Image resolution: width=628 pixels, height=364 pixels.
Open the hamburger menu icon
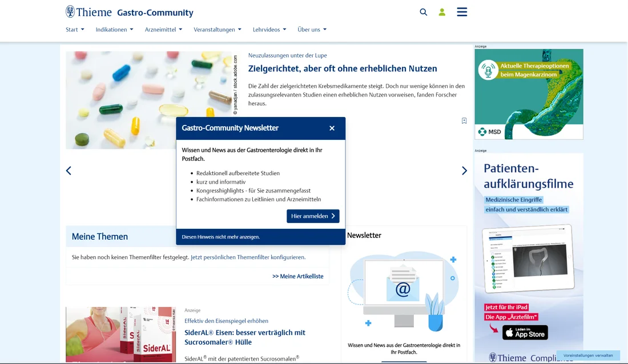pyautogui.click(x=461, y=11)
